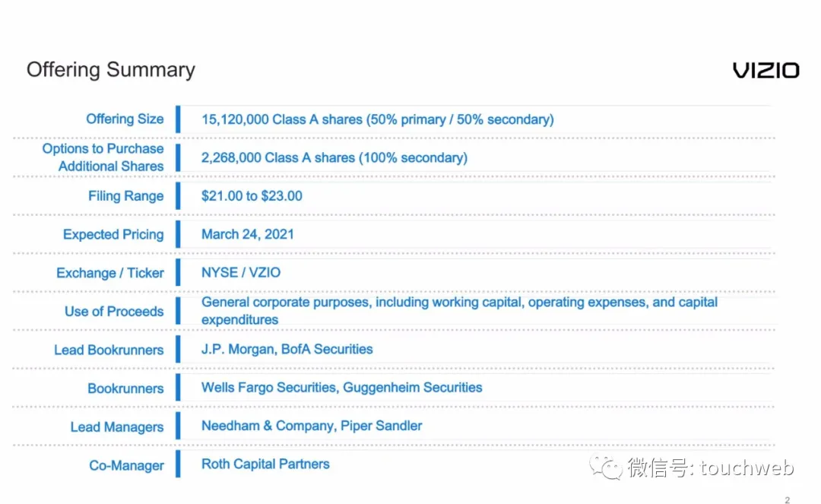Select 'J.P. Morgan, BofA Securities' text
The width and height of the screenshot is (821, 504).
click(287, 349)
